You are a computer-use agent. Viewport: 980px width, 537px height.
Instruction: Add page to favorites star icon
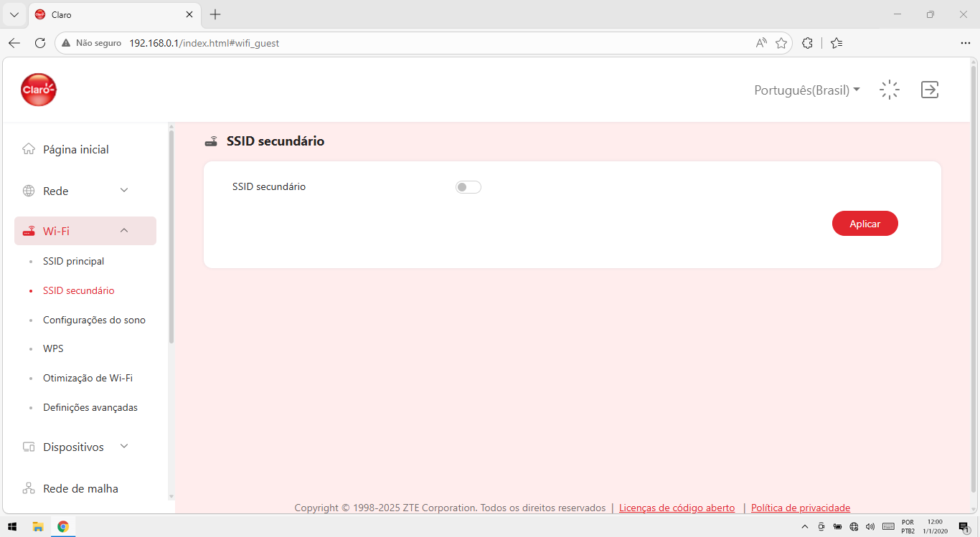click(781, 43)
